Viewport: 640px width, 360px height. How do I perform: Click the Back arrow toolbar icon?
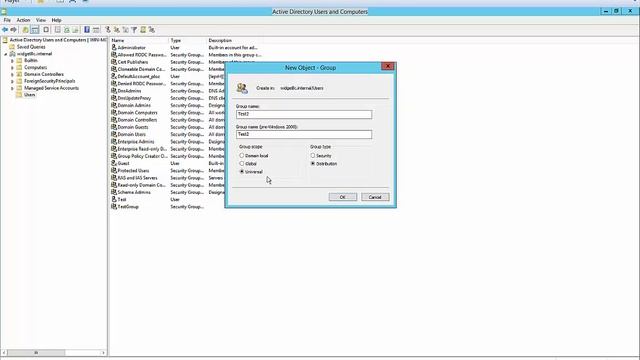click(5, 30)
